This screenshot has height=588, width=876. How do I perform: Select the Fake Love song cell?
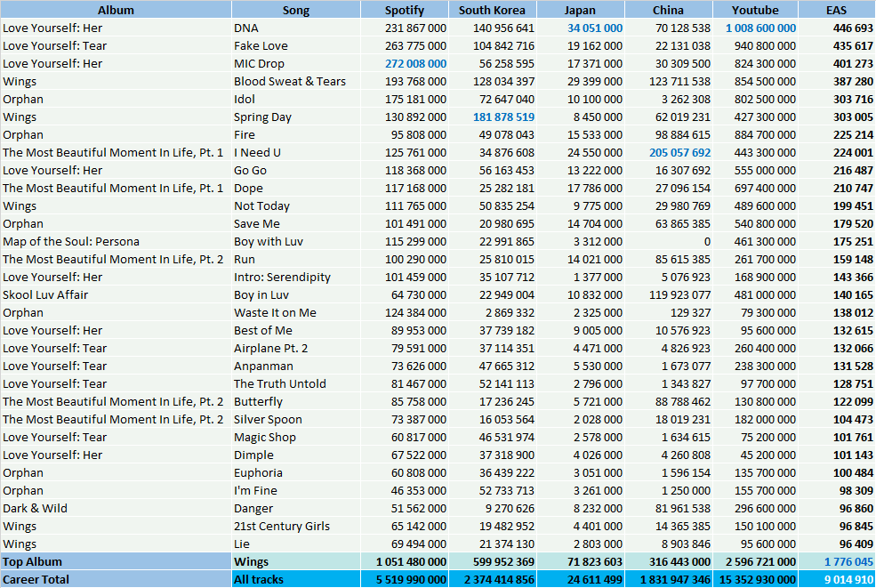tap(295, 46)
